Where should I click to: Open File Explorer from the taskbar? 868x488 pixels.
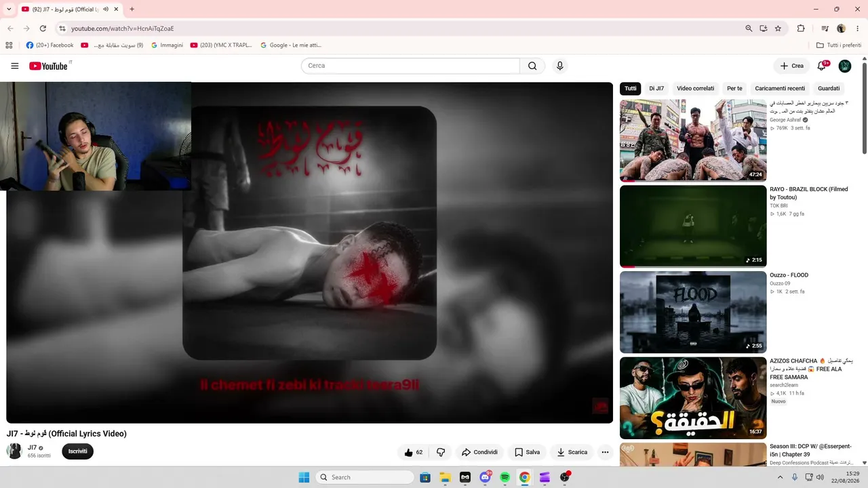[445, 477]
